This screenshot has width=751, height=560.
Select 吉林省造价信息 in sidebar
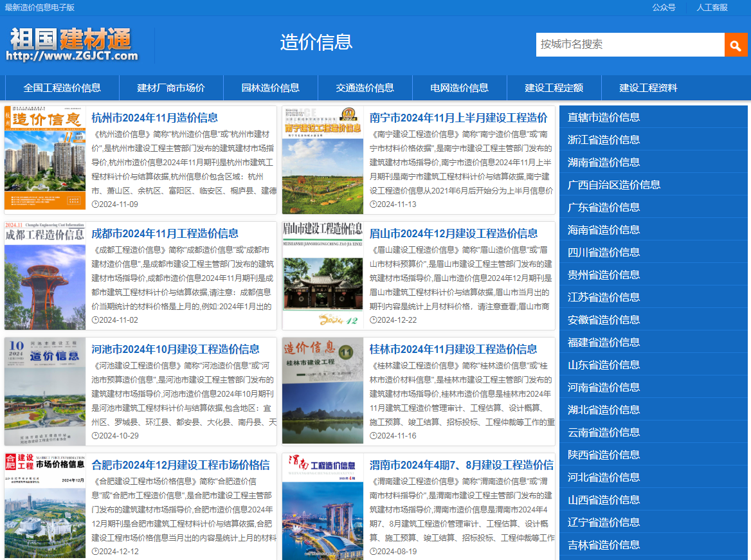[653, 545]
